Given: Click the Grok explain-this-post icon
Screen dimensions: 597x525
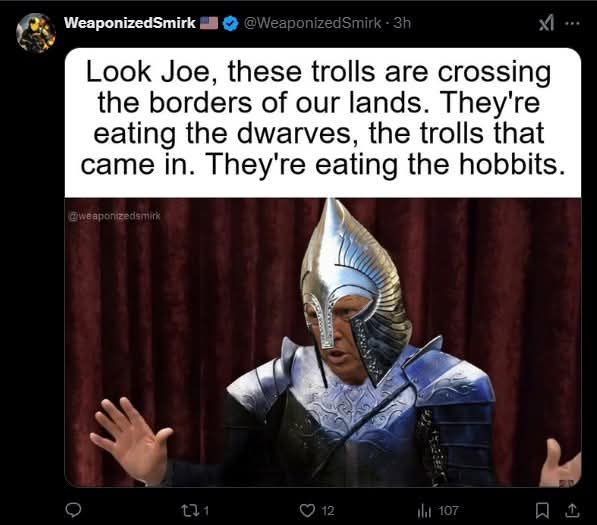Looking at the screenshot, I should pyautogui.click(x=546, y=24).
